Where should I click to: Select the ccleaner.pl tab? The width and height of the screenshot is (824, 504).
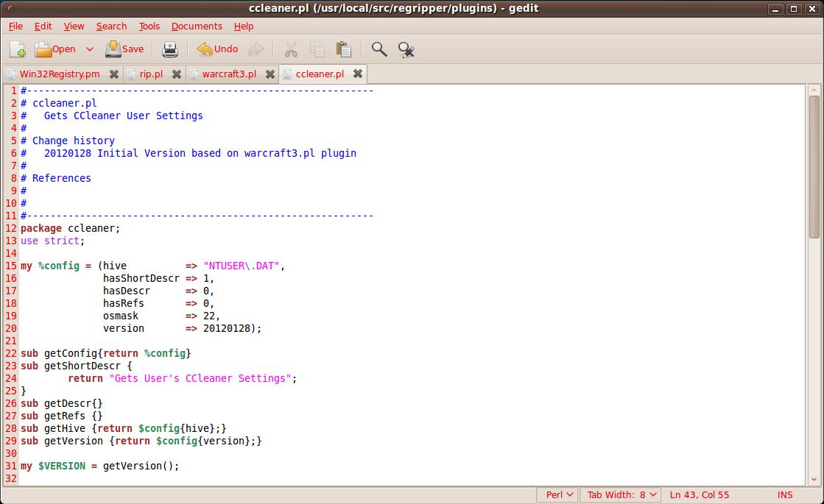click(x=320, y=74)
